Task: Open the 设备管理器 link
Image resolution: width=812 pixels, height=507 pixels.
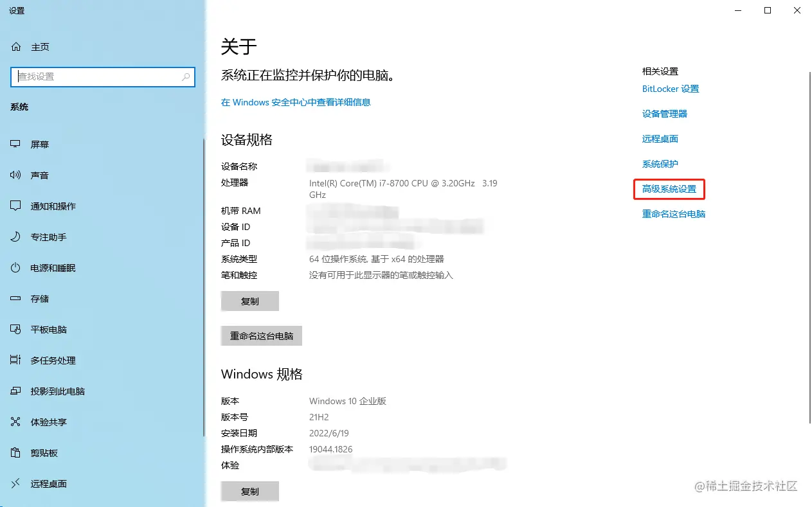Action: tap(665, 114)
